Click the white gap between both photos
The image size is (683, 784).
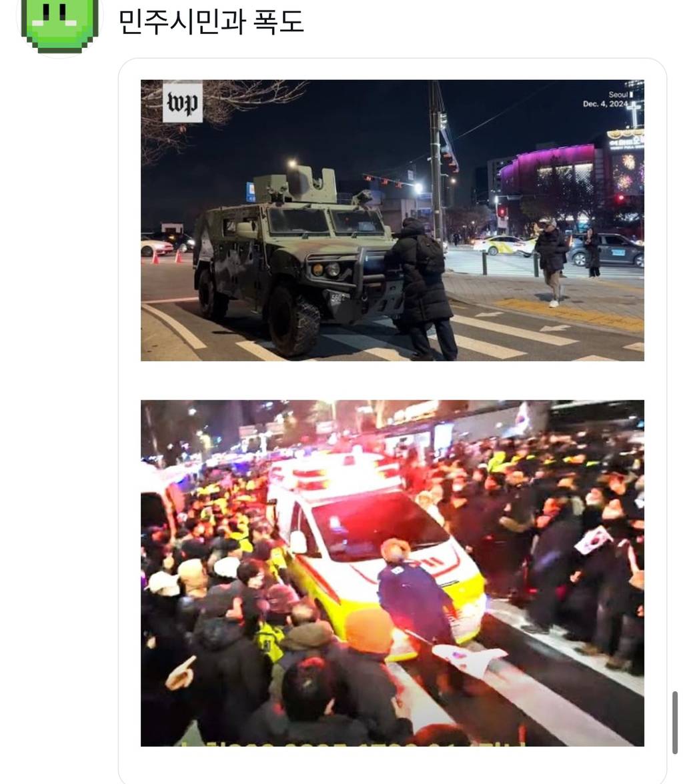tap(392, 381)
